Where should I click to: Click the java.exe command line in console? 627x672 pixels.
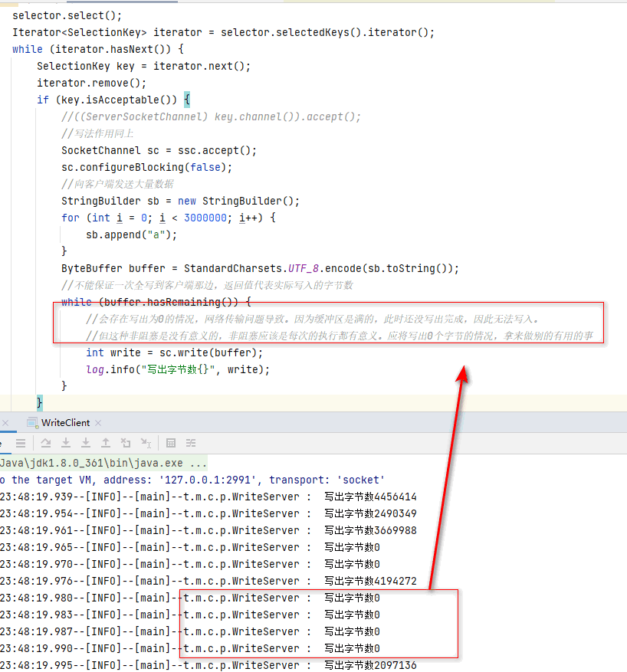[x=103, y=464]
